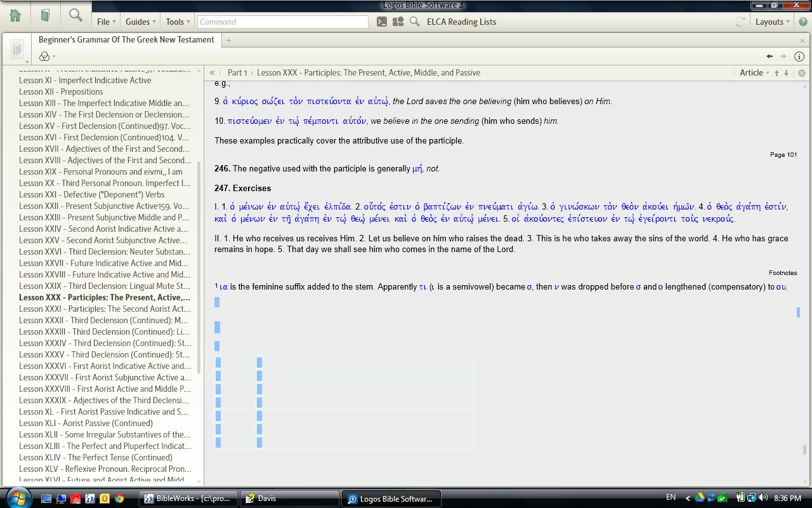Open the volume control in system tray
Screen dimensions: 812x508
click(x=763, y=497)
